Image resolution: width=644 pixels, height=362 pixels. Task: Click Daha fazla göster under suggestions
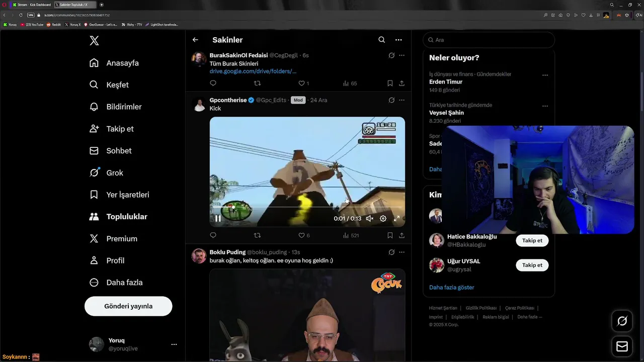point(452,288)
